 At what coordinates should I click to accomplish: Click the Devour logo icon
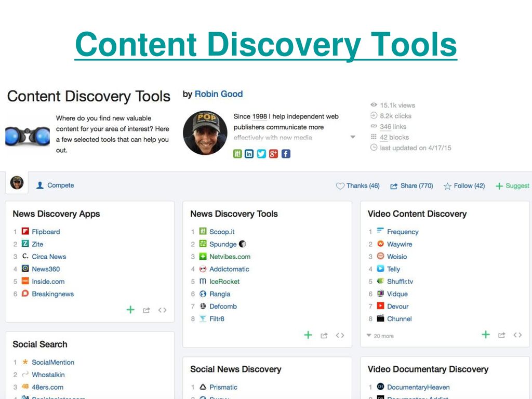pyautogui.click(x=381, y=305)
